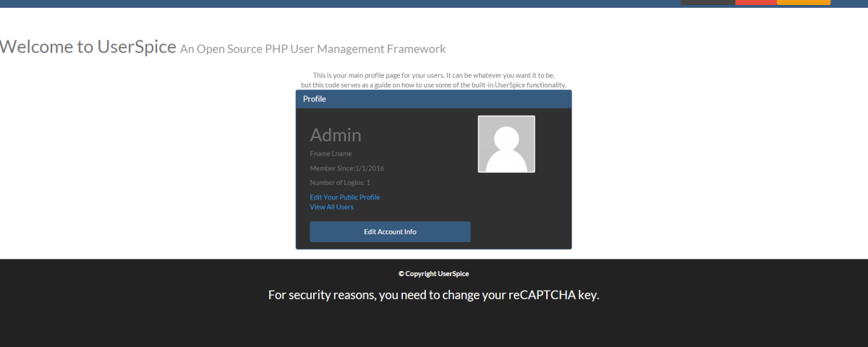This screenshot has height=347, width=868.
Task: Click the Welcome to UserSpice heading
Action: (88, 48)
